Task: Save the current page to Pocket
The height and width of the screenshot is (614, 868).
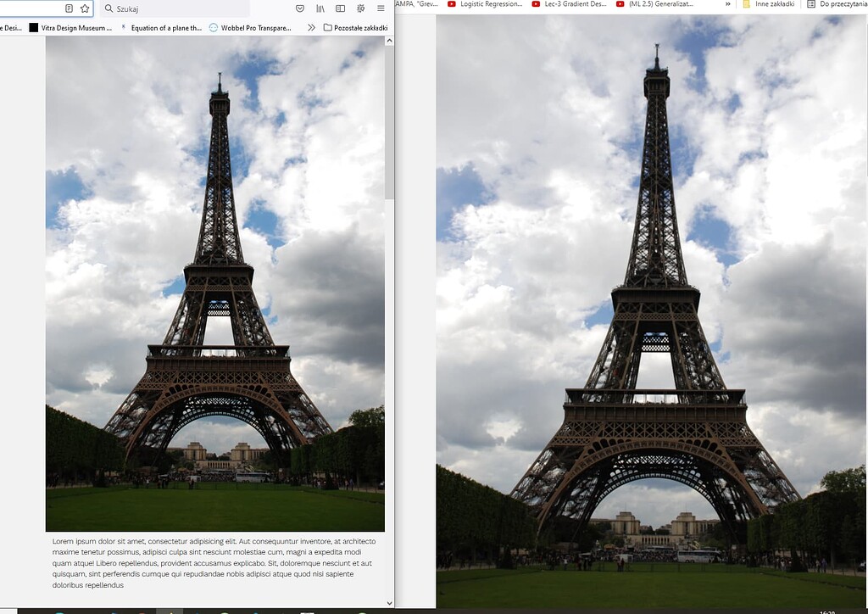Action: [298, 8]
